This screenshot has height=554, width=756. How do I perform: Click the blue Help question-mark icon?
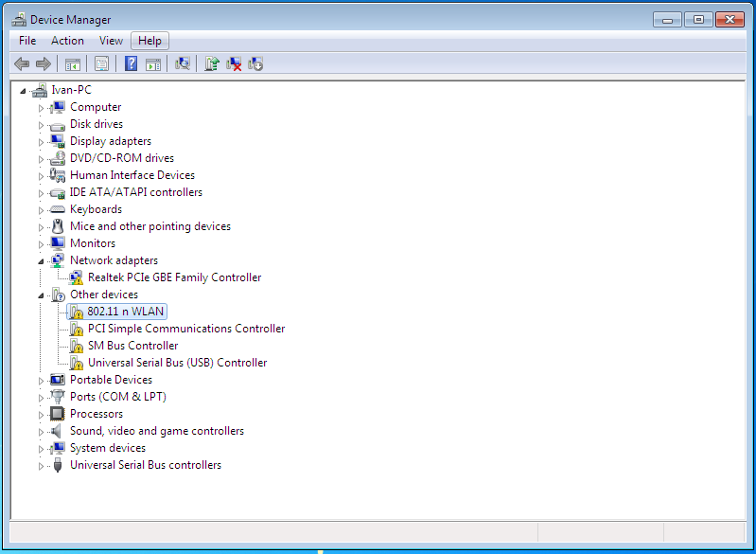[x=132, y=63]
